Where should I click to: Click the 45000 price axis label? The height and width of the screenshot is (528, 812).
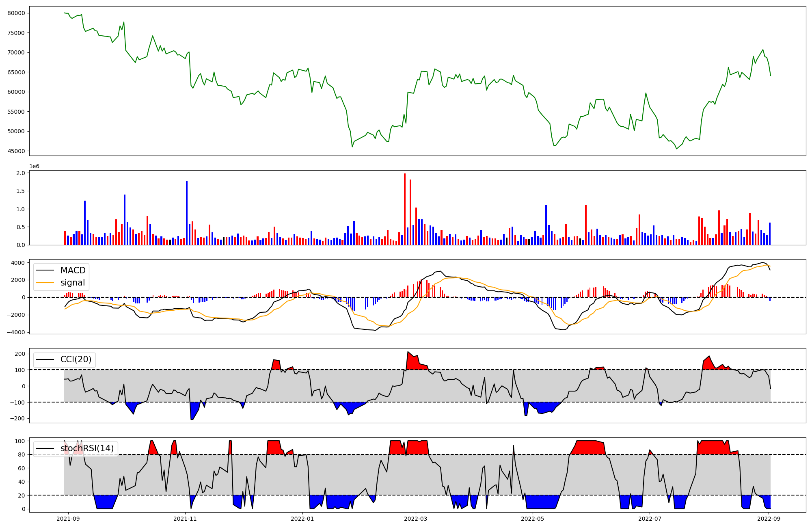click(x=16, y=151)
